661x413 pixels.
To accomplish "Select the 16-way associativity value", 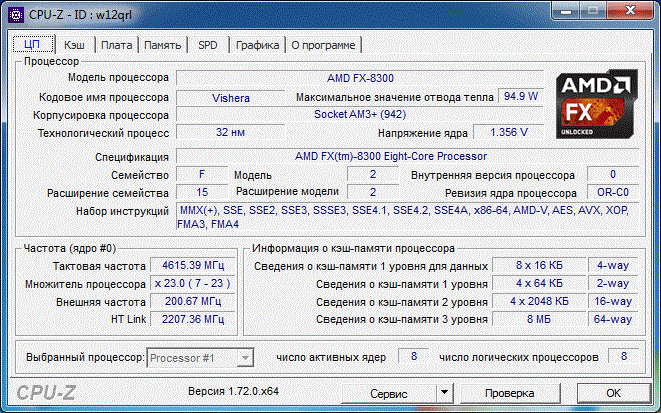I will tap(613, 301).
